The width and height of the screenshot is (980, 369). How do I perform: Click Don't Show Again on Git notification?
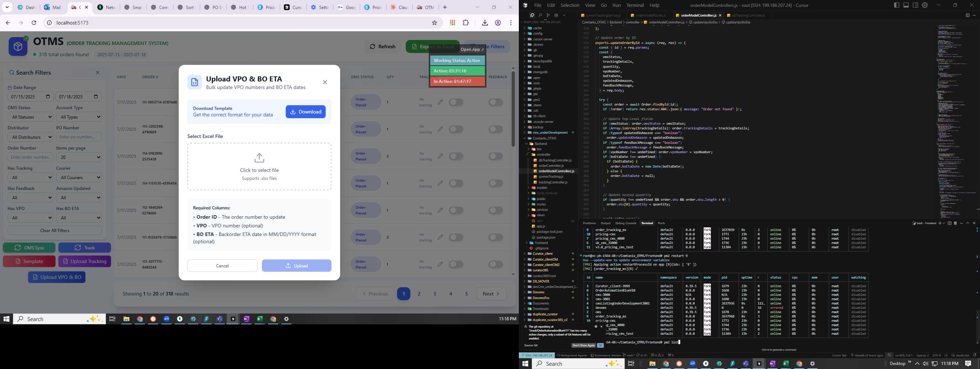click(x=583, y=346)
